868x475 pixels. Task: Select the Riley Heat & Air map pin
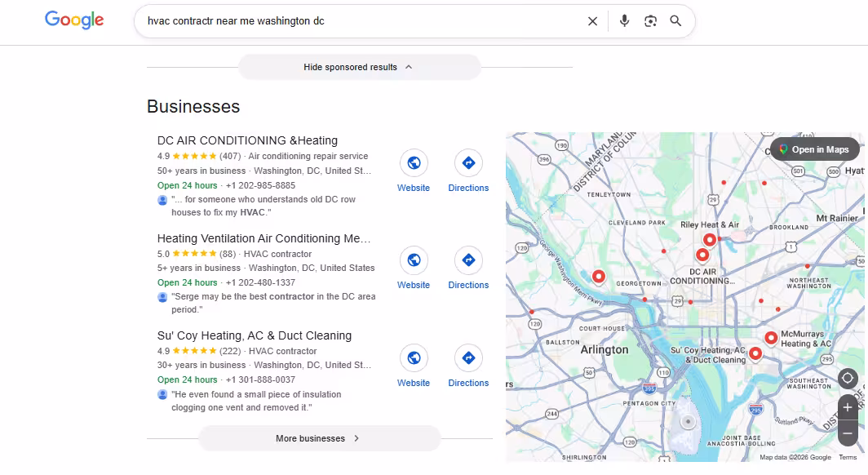710,240
